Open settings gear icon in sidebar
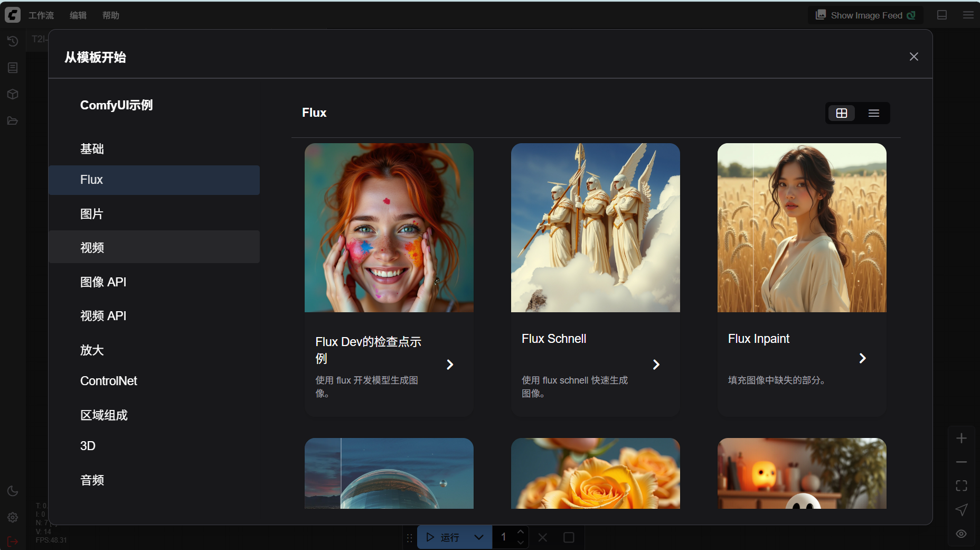The image size is (980, 550). click(13, 517)
